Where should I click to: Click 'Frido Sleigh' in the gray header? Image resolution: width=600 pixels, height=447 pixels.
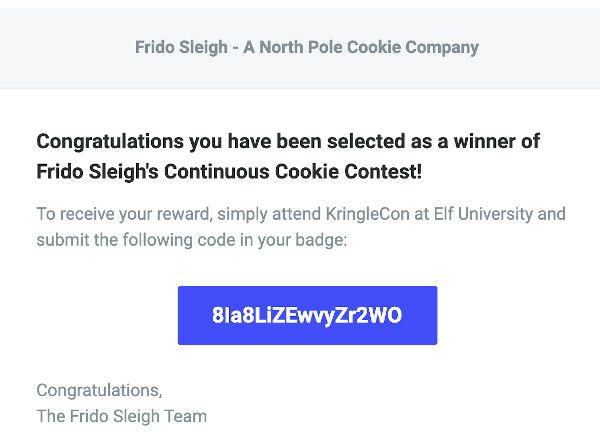(x=181, y=48)
